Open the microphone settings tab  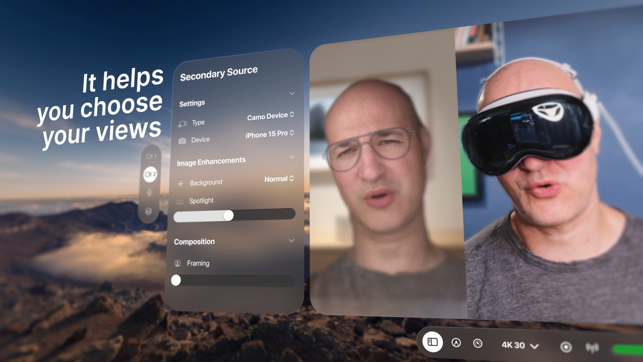(149, 192)
